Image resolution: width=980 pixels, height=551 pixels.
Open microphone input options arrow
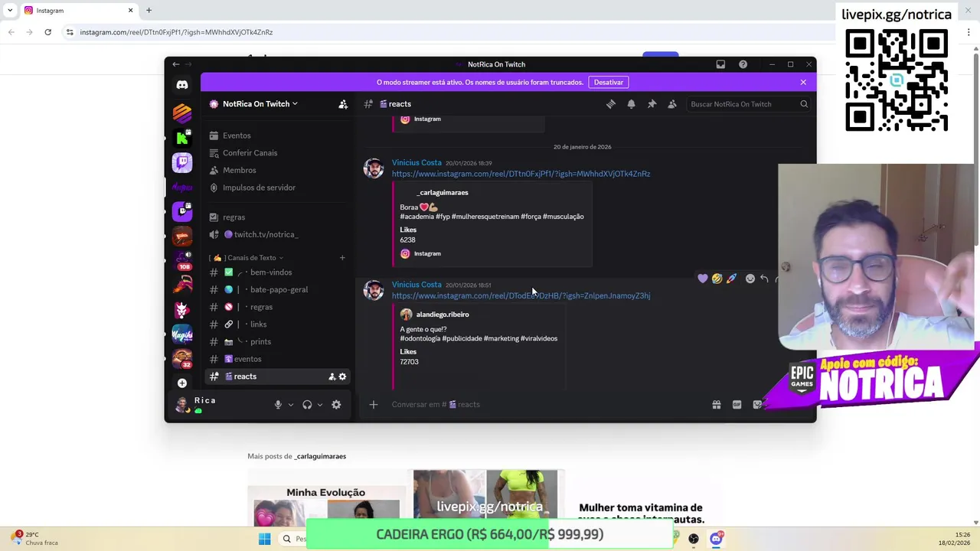(x=290, y=405)
